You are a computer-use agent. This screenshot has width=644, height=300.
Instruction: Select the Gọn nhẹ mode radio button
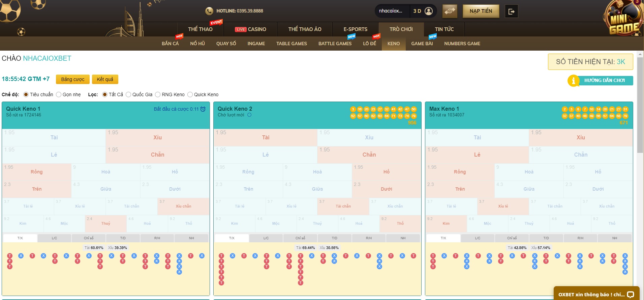click(59, 94)
